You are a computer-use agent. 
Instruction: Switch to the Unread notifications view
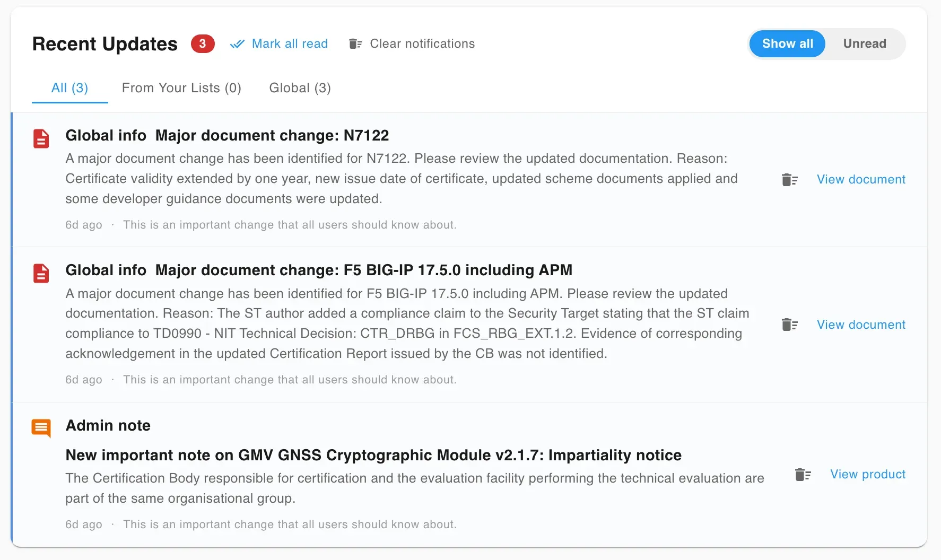coord(865,43)
